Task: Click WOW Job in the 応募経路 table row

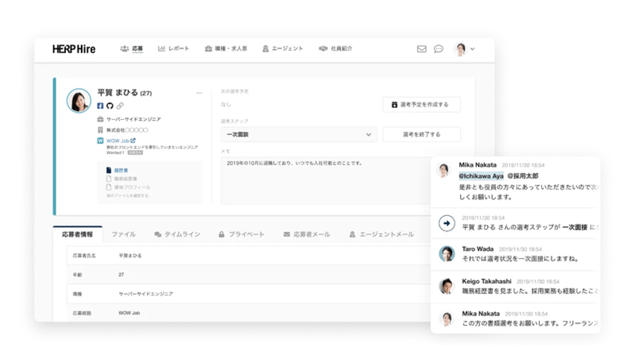Action: click(x=129, y=313)
